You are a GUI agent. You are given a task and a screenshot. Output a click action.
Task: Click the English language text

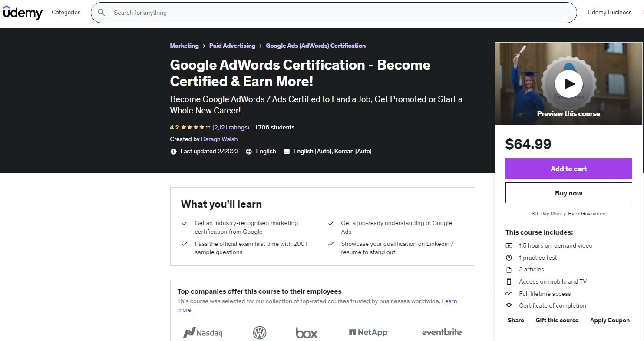(266, 152)
